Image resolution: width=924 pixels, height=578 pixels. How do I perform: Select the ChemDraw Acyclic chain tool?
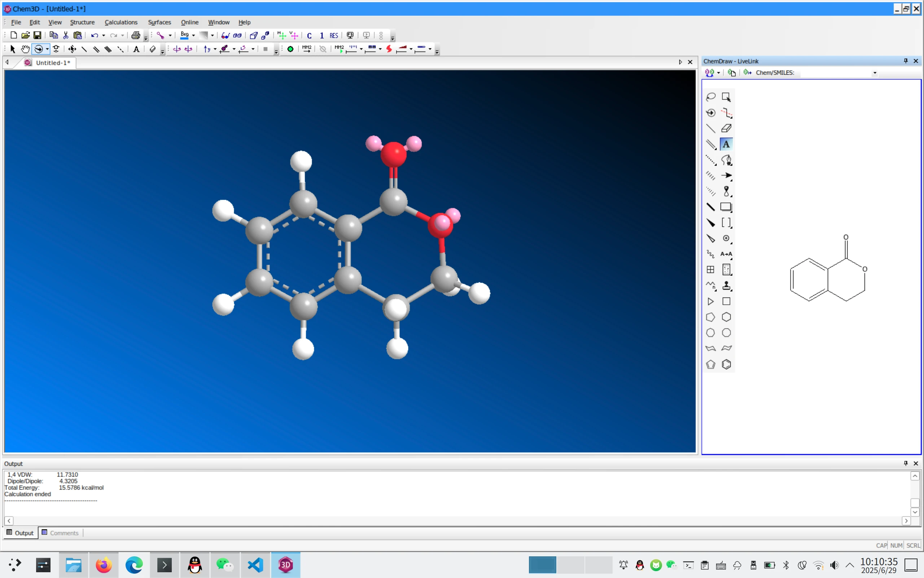click(710, 286)
